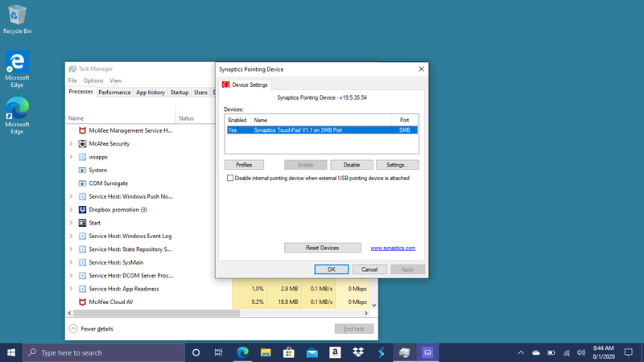Open Cortana from the taskbar
The height and width of the screenshot is (362, 644).
196,352
